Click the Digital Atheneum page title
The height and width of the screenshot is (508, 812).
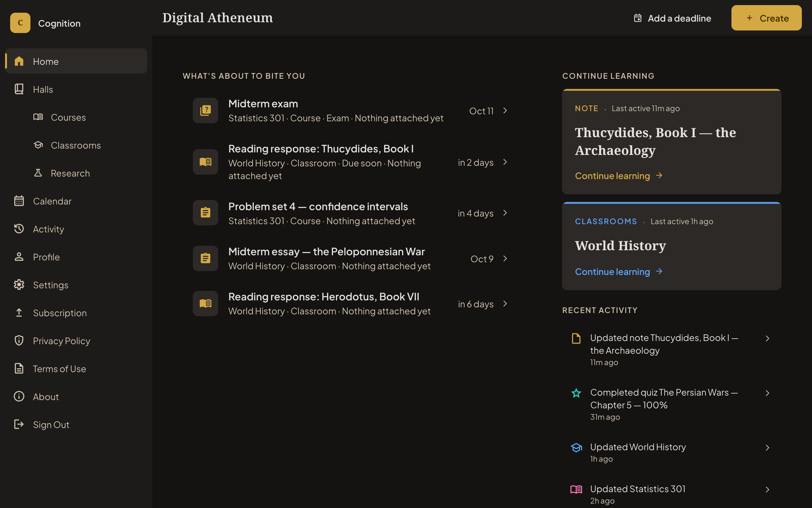[218, 17]
